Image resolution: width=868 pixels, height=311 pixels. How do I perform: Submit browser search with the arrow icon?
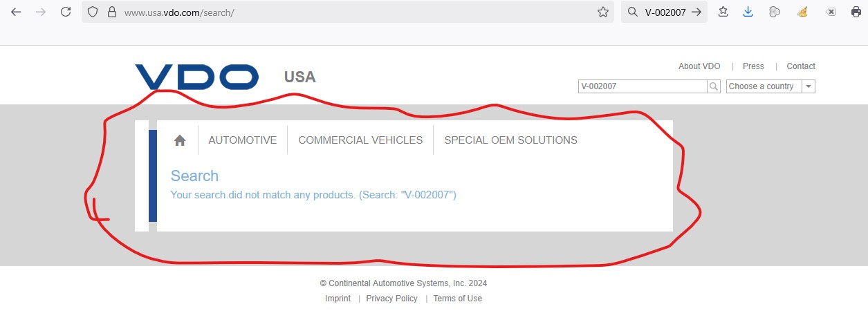(696, 12)
